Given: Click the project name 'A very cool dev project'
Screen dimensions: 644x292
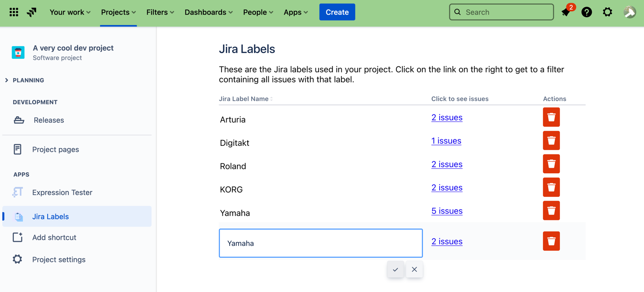Looking at the screenshot, I should (x=73, y=48).
